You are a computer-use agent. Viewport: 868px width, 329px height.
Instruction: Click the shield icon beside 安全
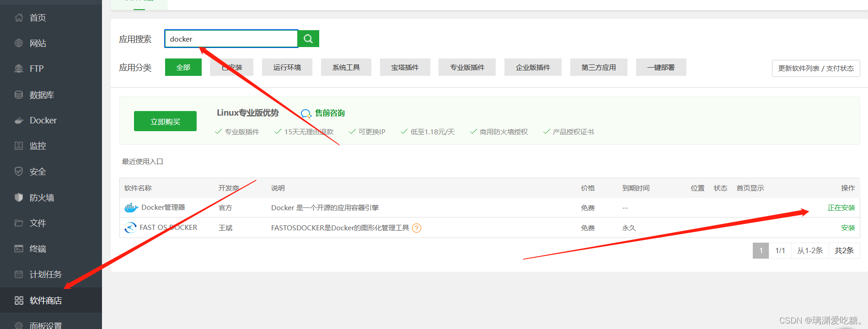click(19, 171)
